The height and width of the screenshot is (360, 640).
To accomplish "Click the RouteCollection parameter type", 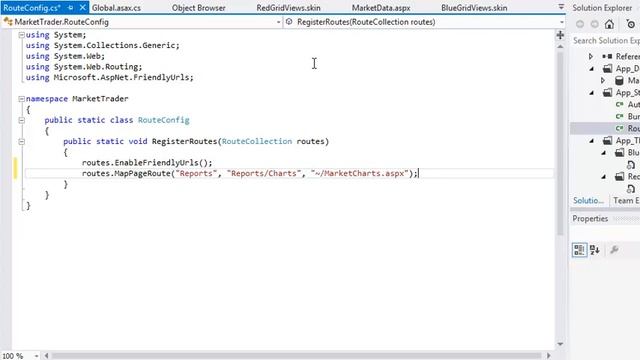I will pos(257,141).
